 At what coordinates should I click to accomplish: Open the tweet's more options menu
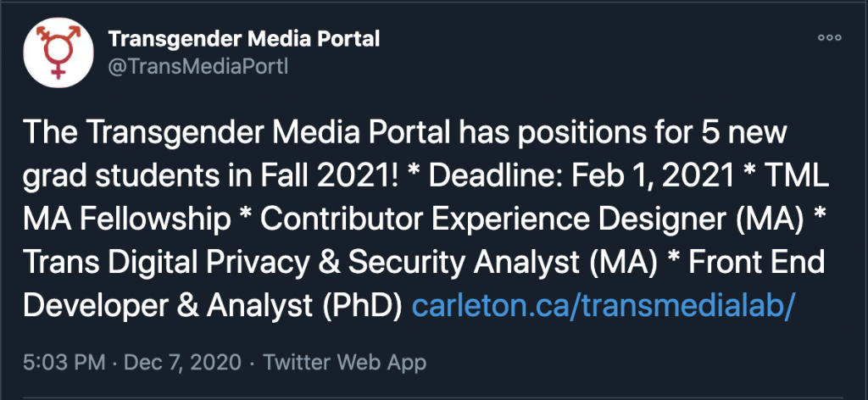click(x=829, y=37)
